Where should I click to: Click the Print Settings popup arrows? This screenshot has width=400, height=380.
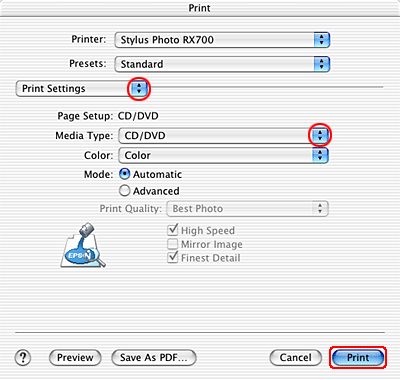click(x=139, y=89)
